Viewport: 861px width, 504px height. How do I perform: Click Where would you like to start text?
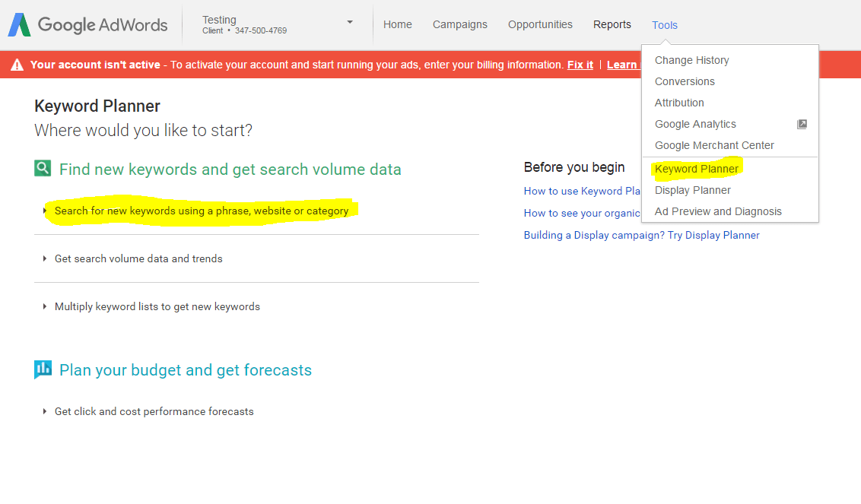[x=143, y=131]
